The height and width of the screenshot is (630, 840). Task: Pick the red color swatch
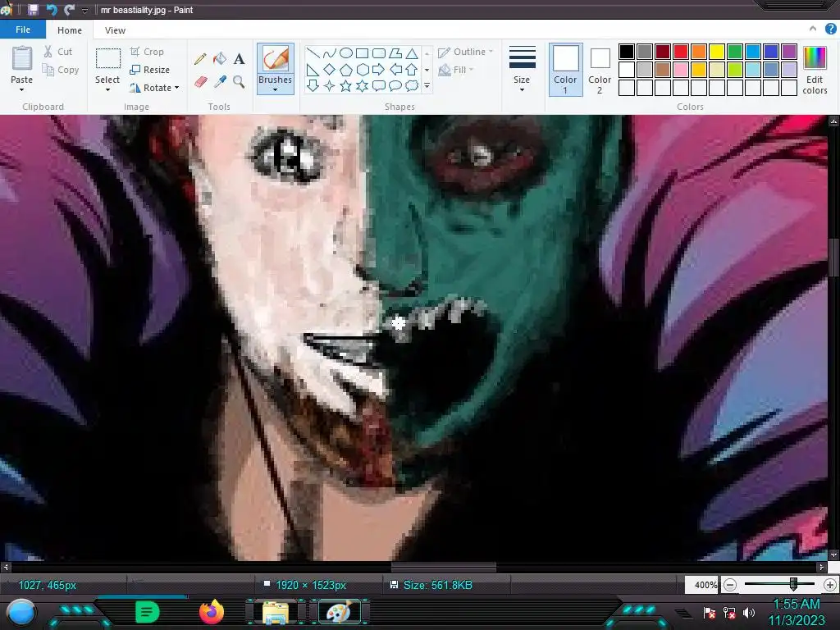coord(681,52)
